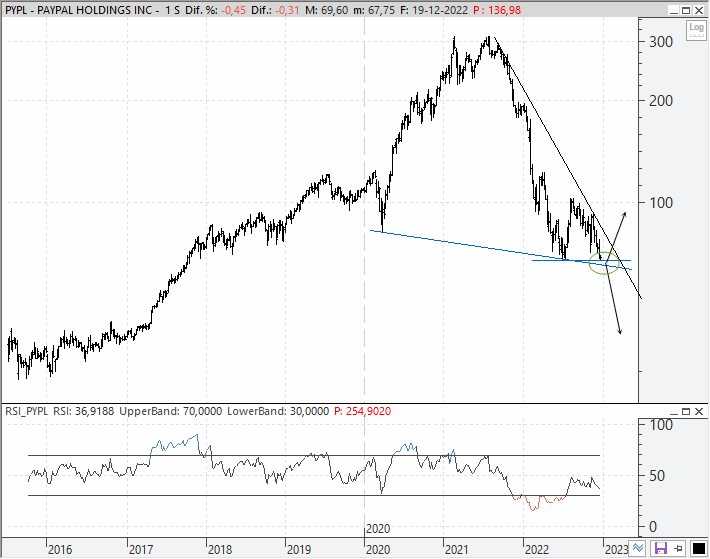This screenshot has width=710, height=559.
Task: Close the PYPL price chart window
Action: 700,10
